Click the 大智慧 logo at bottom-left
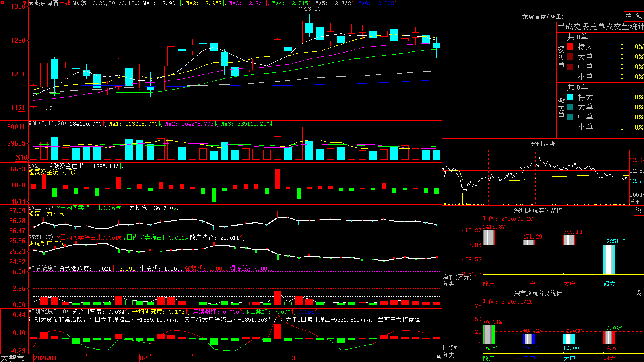Image resolution: width=644 pixels, height=362 pixels. (x=12, y=358)
